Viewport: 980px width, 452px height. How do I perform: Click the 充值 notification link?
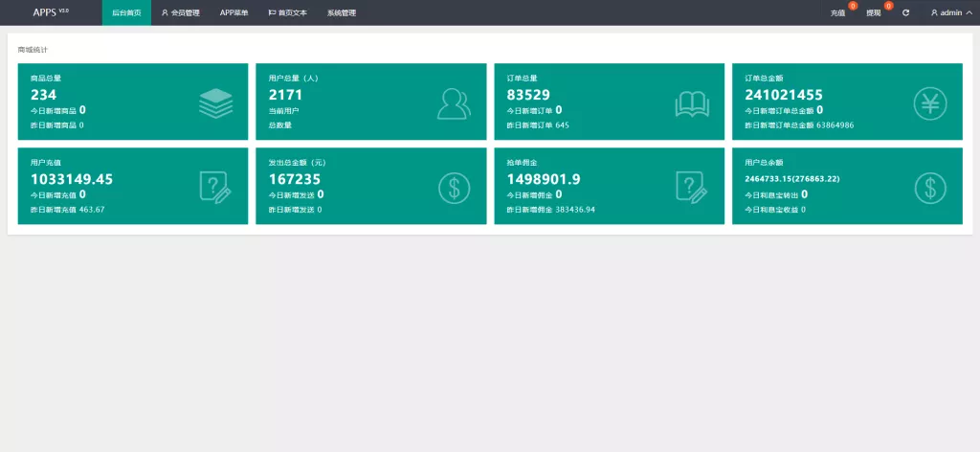click(x=838, y=13)
